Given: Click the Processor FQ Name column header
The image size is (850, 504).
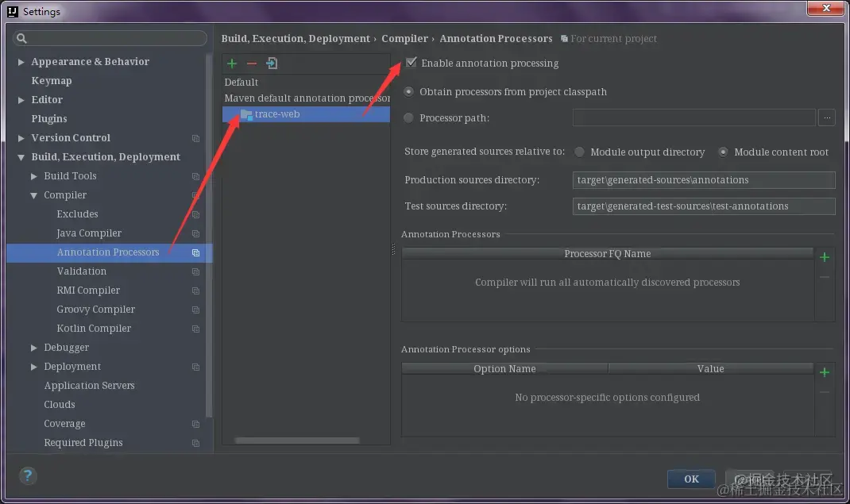Looking at the screenshot, I should click(607, 253).
